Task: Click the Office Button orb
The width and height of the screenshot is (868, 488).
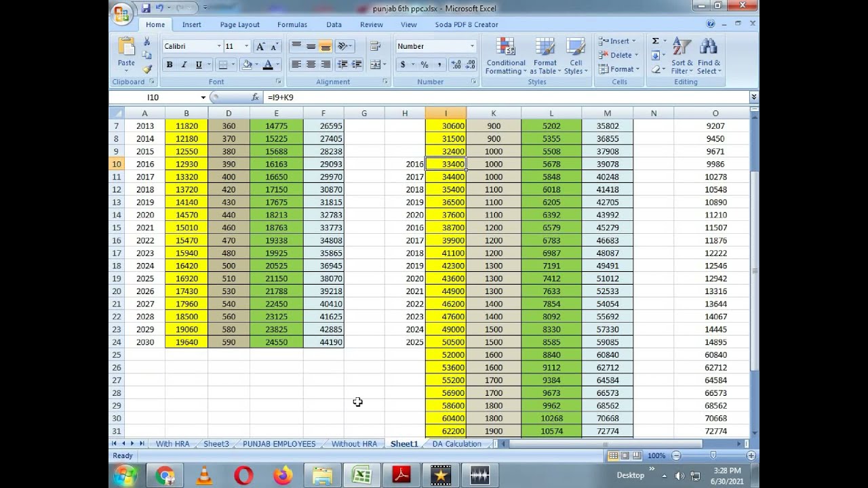Action: pyautogui.click(x=122, y=14)
